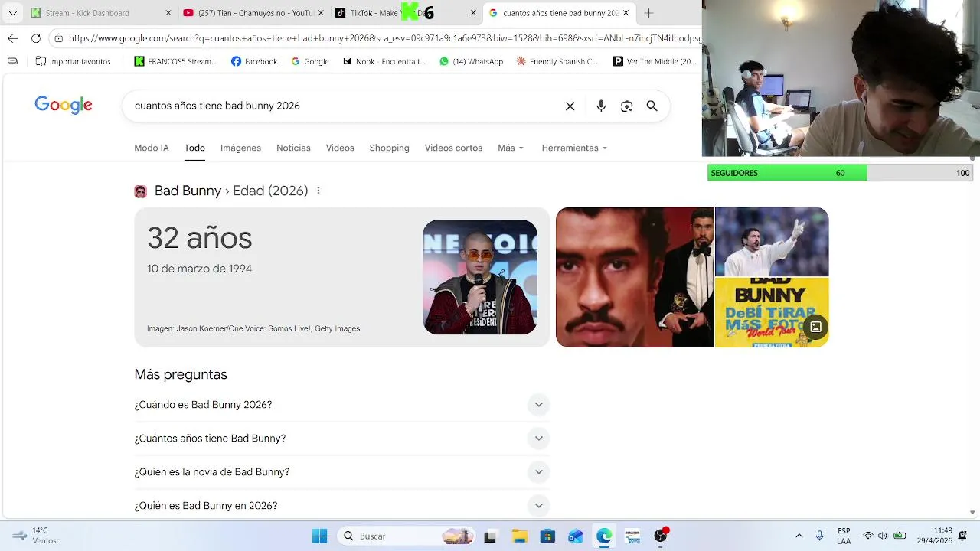Image resolution: width=980 pixels, height=551 pixels.
Task: Open Debí Tirar Más Fotos poster thumbnail
Action: 772,313
